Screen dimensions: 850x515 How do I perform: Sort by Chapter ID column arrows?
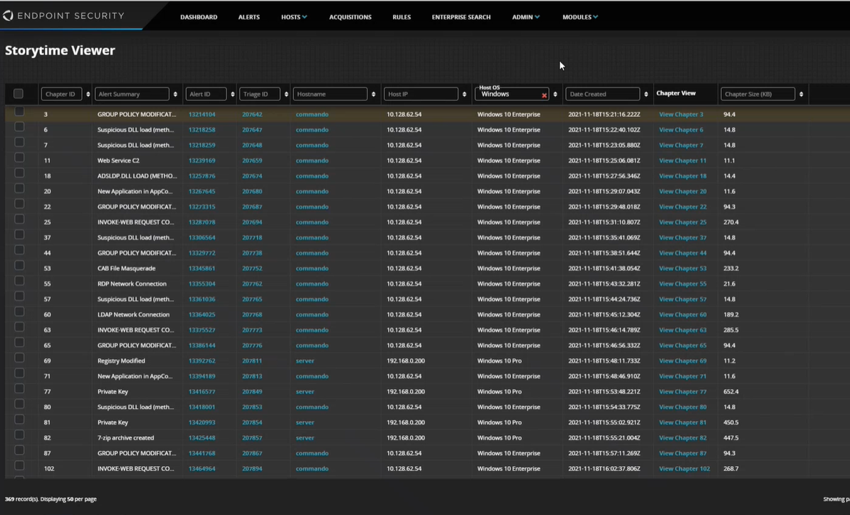click(x=88, y=94)
